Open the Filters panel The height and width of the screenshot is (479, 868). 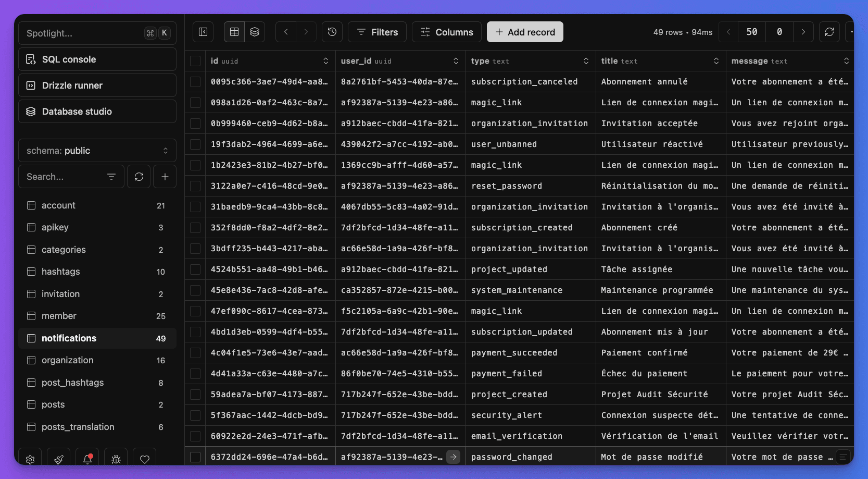click(377, 31)
